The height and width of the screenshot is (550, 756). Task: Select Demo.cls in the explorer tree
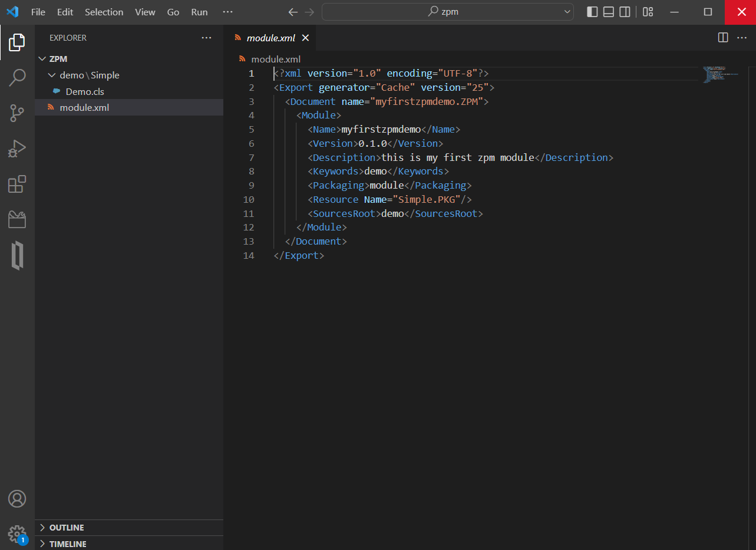85,91
